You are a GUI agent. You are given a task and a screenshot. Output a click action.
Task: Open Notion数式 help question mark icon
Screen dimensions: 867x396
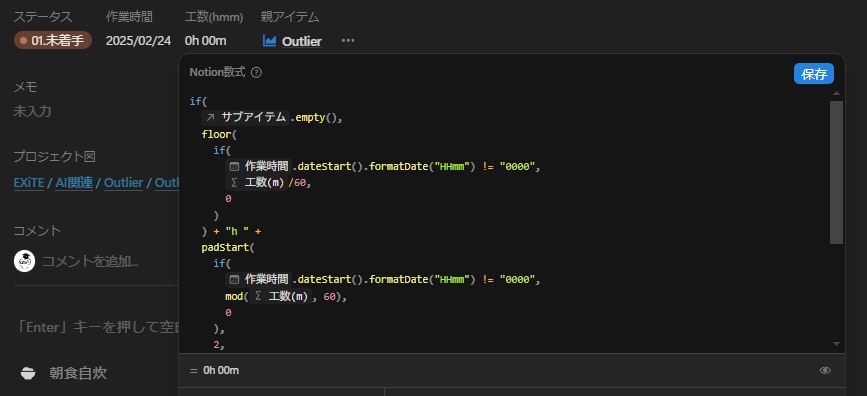(256, 72)
